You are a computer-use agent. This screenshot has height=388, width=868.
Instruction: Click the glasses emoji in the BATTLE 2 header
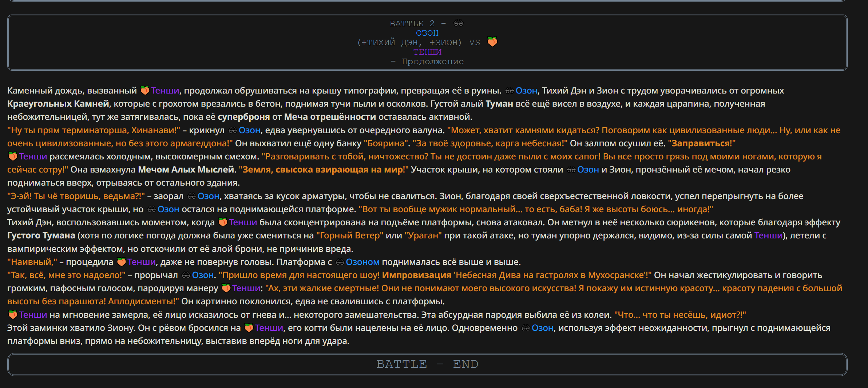click(x=458, y=24)
